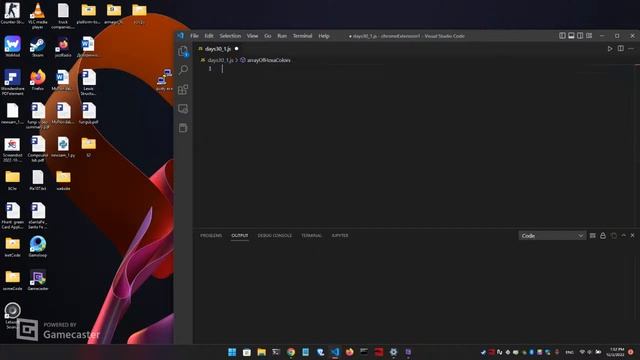Click the arrayOfHexaColors breadcrumb symbol
The image size is (640, 360).
[269, 60]
